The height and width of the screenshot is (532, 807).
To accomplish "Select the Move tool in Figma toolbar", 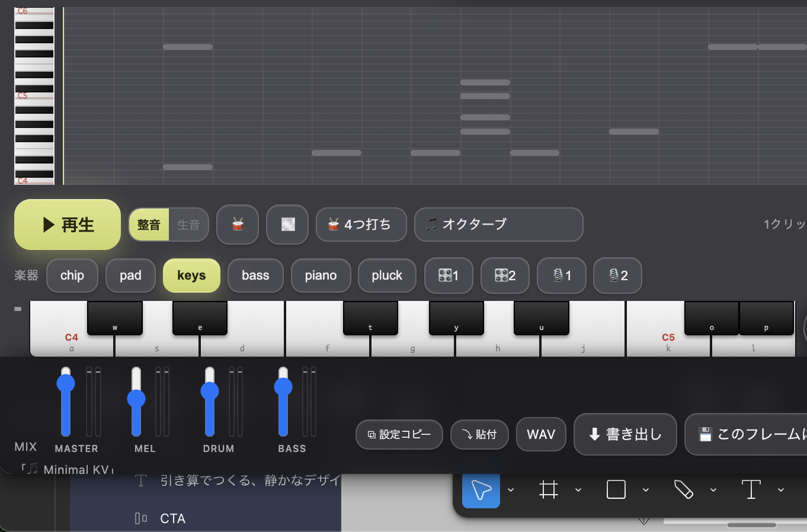I will coord(481,490).
